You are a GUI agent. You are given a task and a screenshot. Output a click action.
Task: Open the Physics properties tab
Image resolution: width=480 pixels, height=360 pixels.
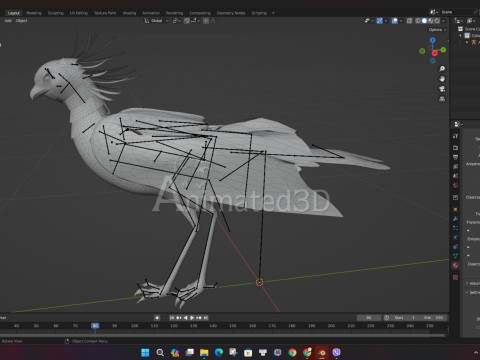click(455, 237)
